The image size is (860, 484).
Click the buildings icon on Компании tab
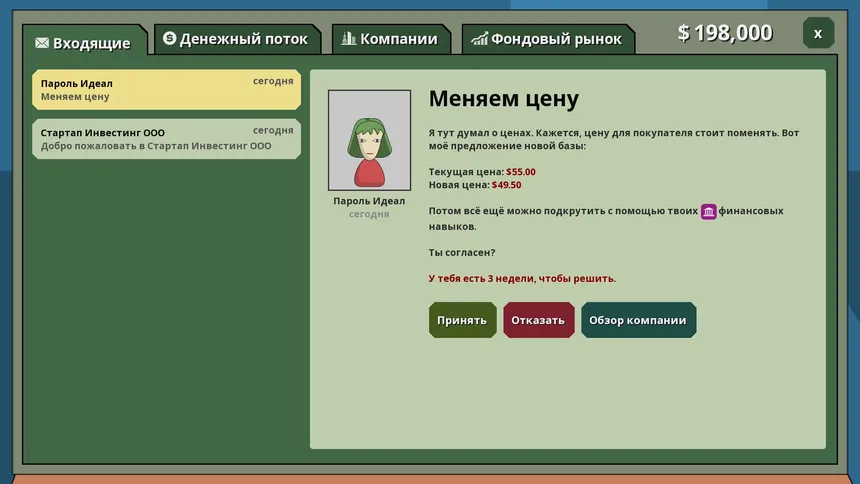pyautogui.click(x=348, y=38)
